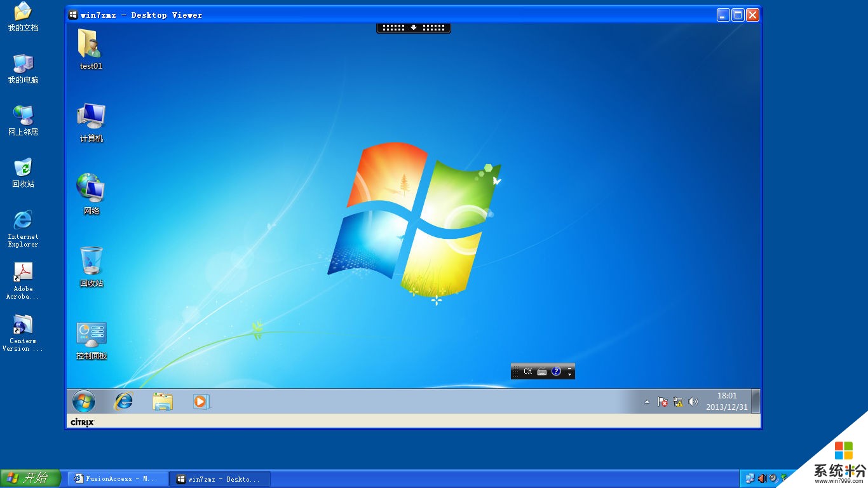Click the Citrix logo in viewer status bar
Image resolution: width=868 pixels, height=488 pixels.
(x=82, y=422)
